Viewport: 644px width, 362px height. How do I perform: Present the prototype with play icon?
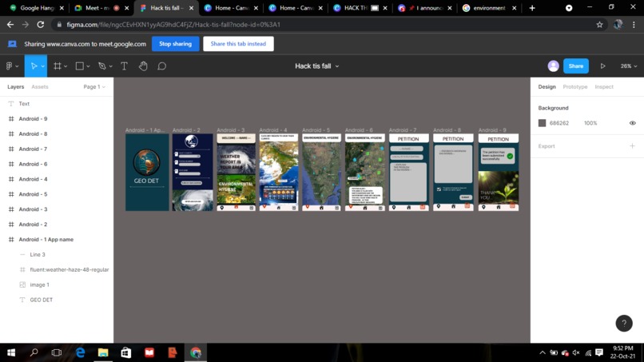[602, 66]
